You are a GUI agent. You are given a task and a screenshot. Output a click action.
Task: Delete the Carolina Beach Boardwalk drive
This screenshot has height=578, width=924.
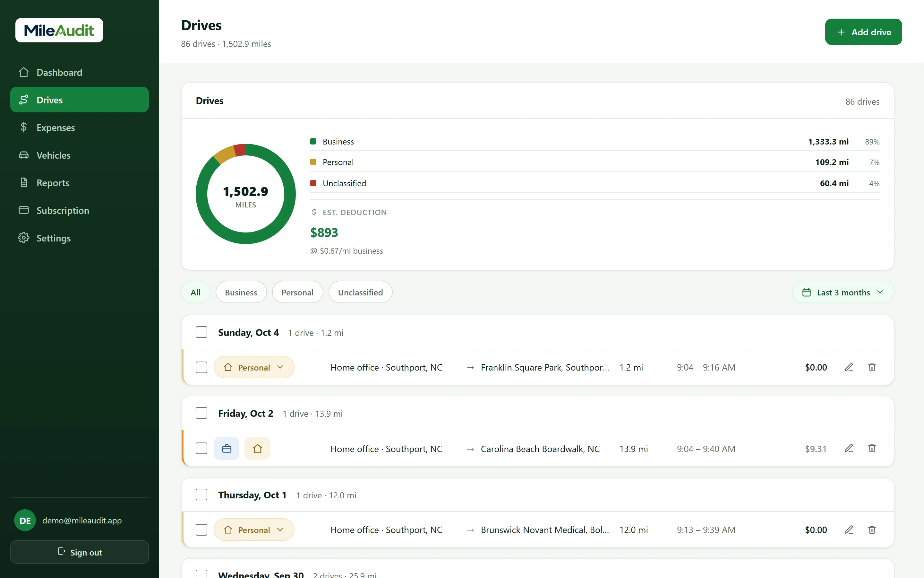coord(872,448)
